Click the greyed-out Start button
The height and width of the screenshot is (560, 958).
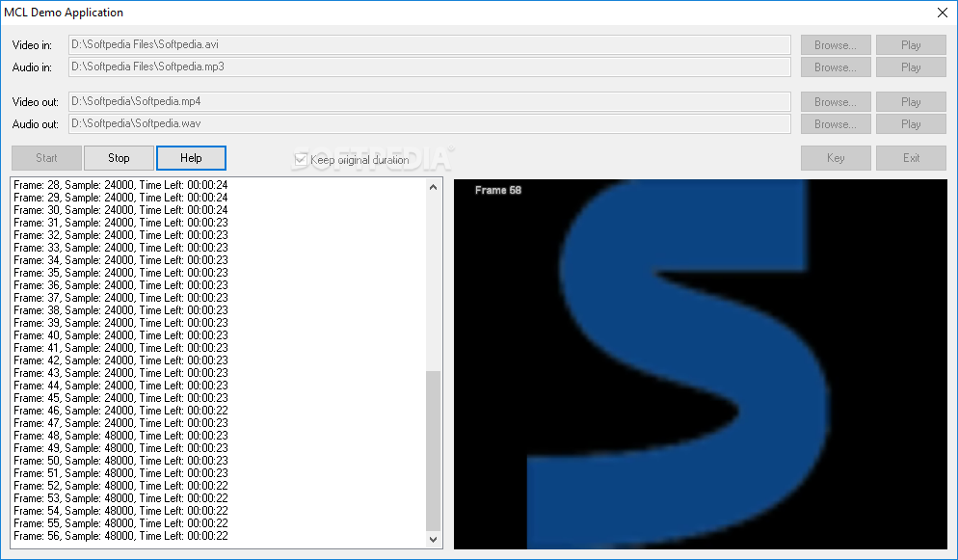(x=46, y=158)
